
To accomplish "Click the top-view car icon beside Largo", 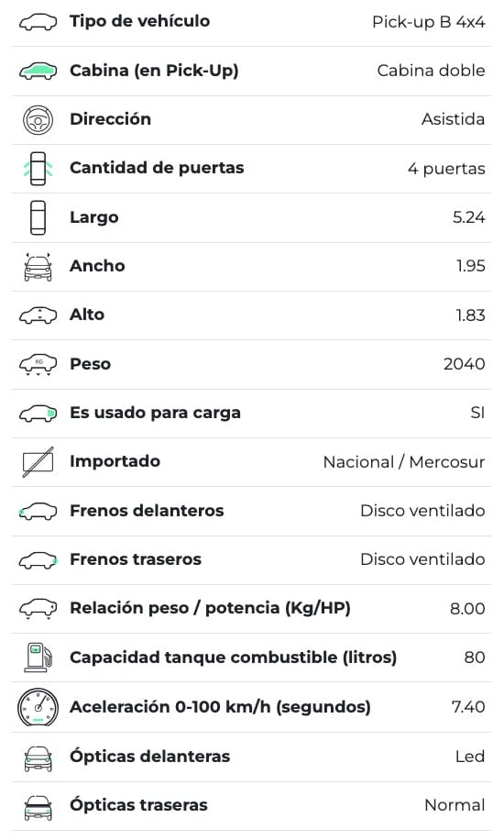I will coord(38,217).
